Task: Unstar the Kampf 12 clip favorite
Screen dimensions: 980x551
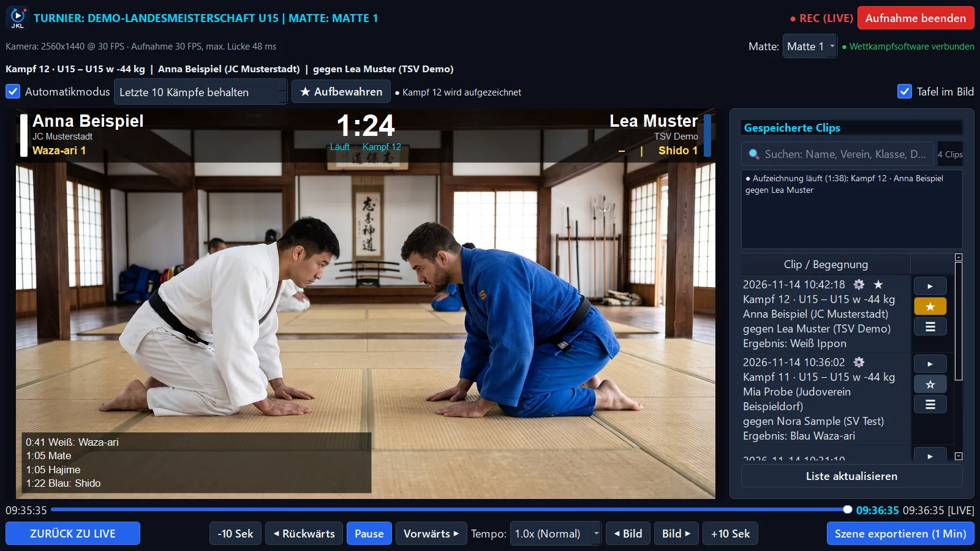Action: tap(930, 306)
